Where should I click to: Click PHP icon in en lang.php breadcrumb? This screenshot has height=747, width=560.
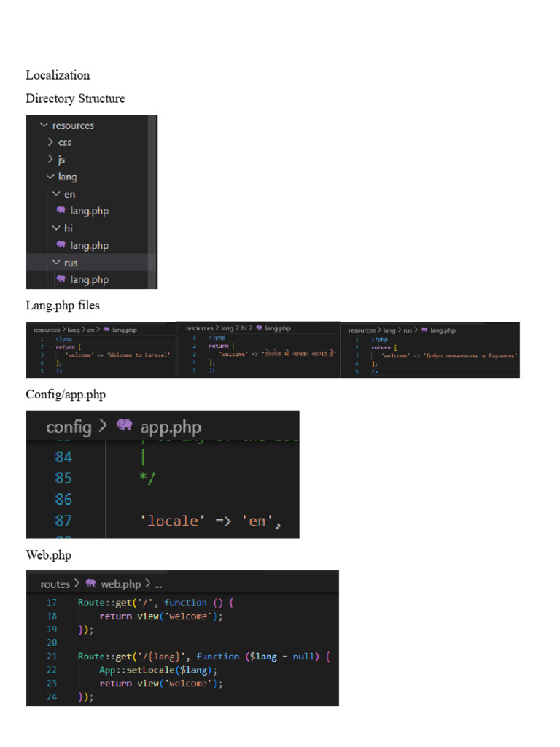click(106, 329)
